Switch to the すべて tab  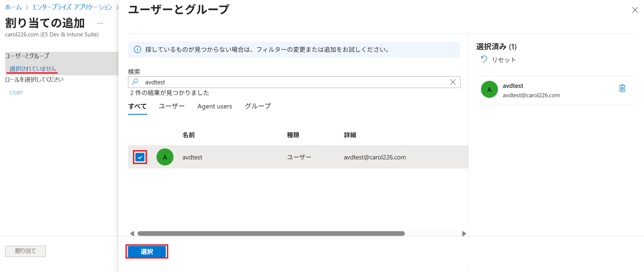[138, 106]
